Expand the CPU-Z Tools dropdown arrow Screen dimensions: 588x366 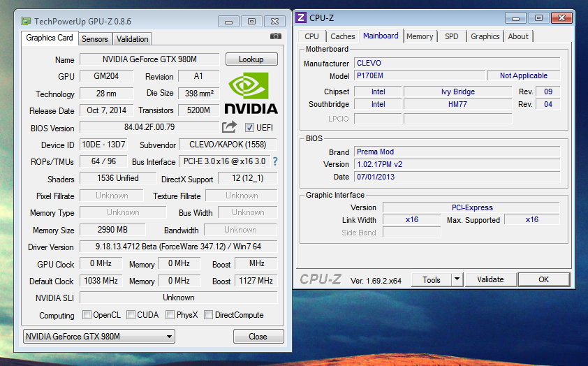point(457,279)
